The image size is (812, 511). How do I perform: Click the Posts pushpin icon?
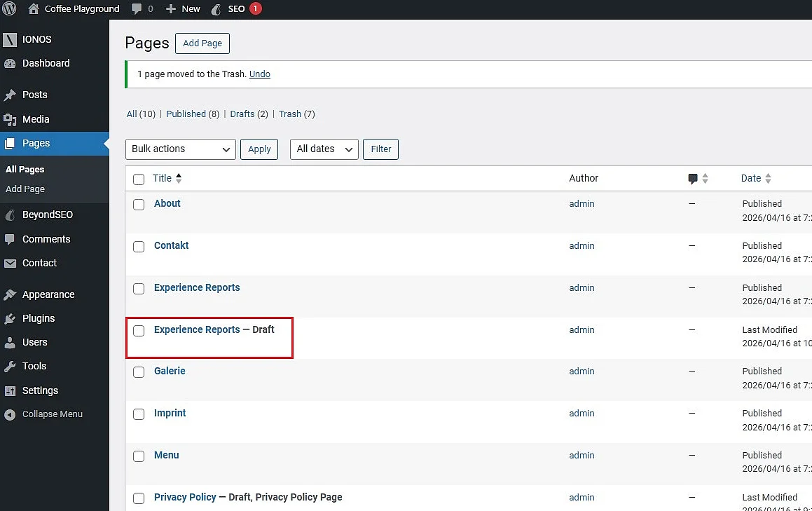click(10, 95)
